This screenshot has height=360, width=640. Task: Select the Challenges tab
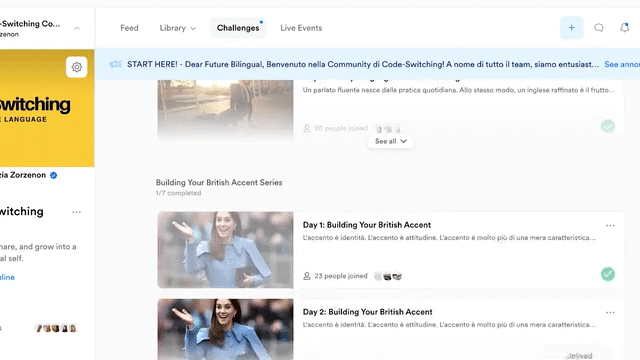pos(238,28)
